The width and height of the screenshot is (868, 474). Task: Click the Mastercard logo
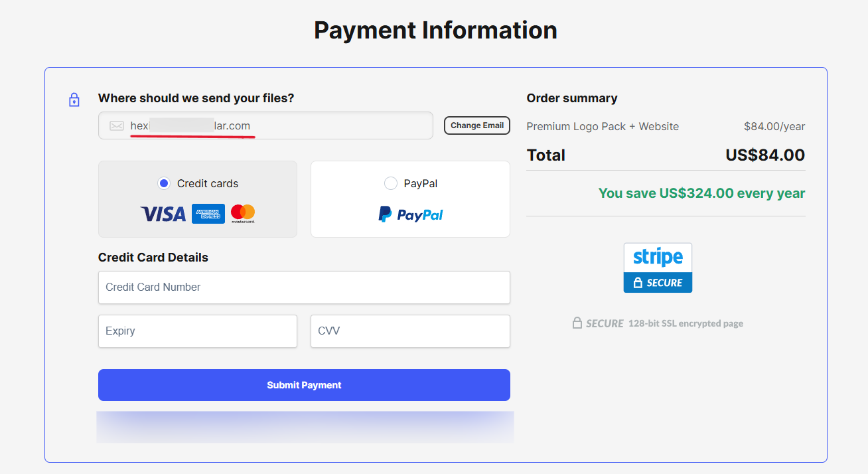point(243,214)
